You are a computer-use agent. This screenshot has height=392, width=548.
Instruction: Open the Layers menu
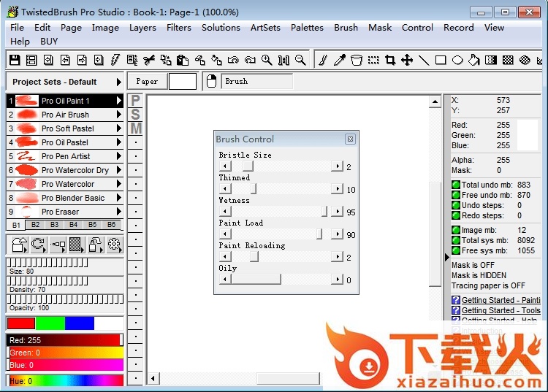(x=142, y=28)
